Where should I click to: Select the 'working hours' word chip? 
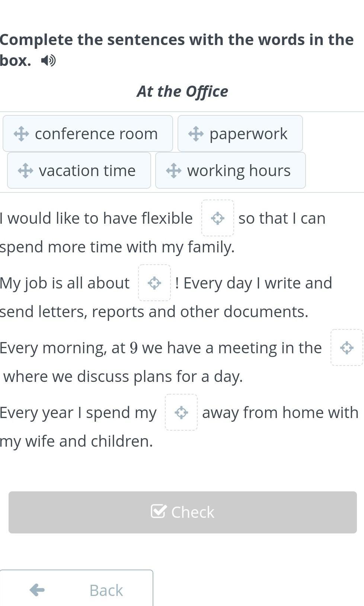(x=239, y=170)
